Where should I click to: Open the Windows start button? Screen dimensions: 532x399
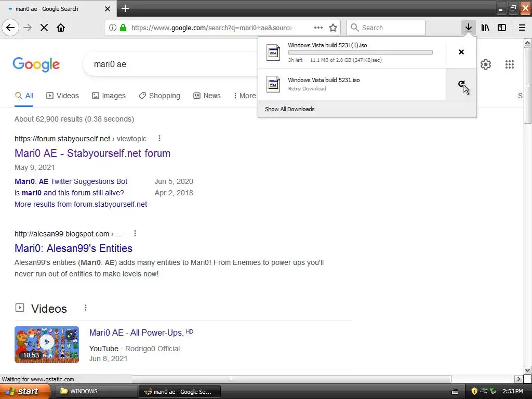pos(25,391)
